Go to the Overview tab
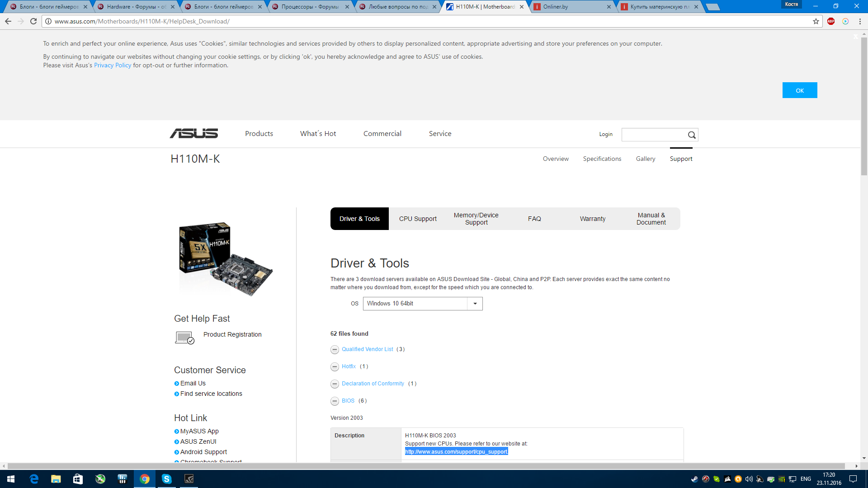Image resolution: width=868 pixels, height=488 pixels. pos(556,159)
